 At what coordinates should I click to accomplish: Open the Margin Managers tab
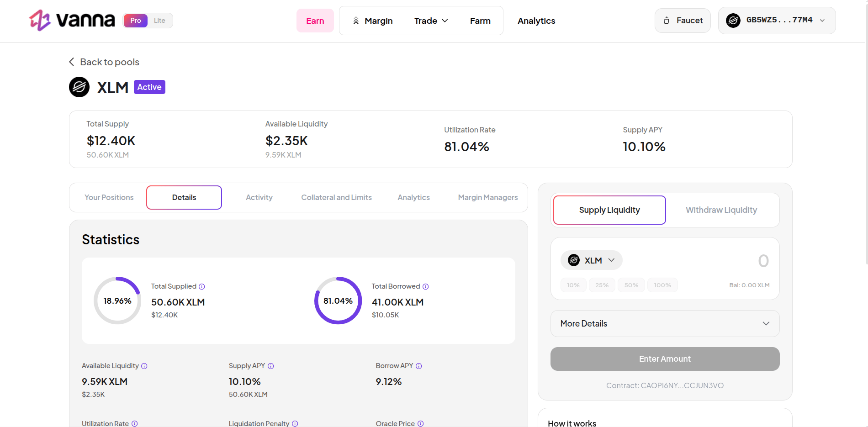[x=488, y=197]
